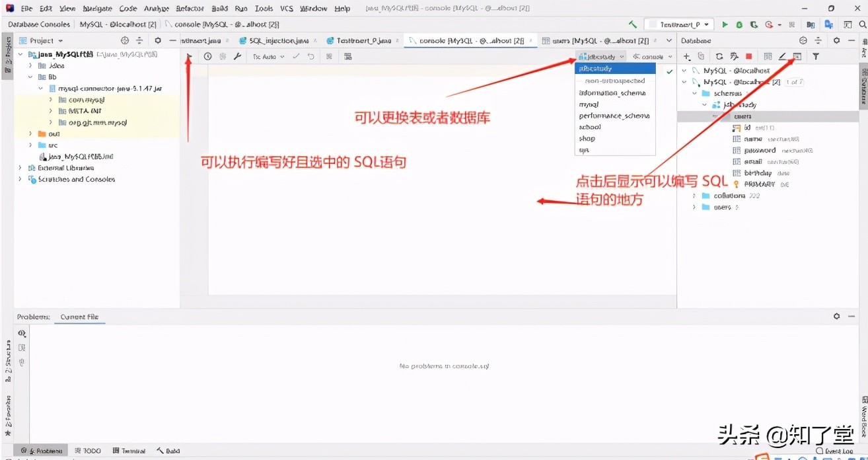Screen dimensions: 868x460
Task: Locate opened file in Project panel
Action: tap(125, 40)
